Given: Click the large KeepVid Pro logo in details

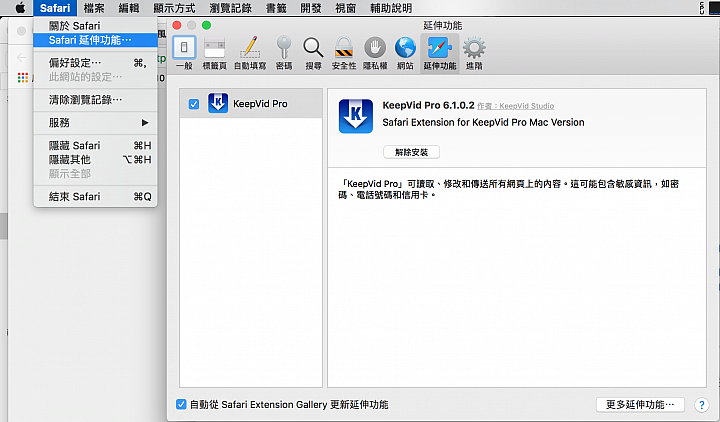Looking at the screenshot, I should click(x=356, y=116).
